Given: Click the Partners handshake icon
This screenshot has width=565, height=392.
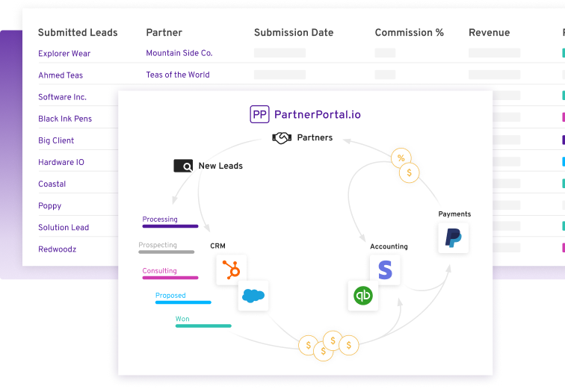Looking at the screenshot, I should pos(282,138).
